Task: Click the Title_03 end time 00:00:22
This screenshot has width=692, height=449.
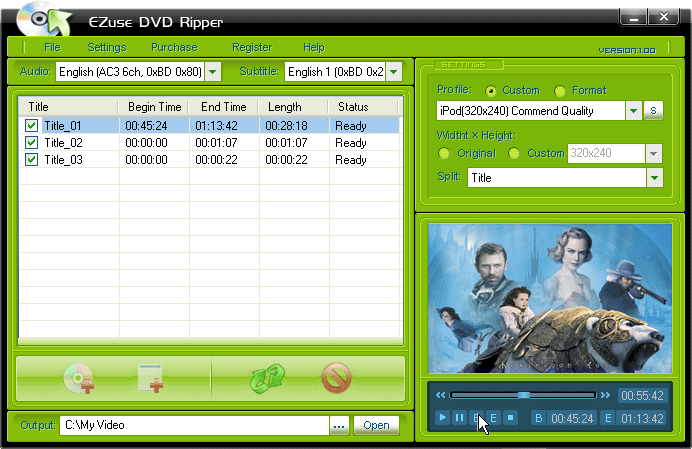Action: point(216,159)
